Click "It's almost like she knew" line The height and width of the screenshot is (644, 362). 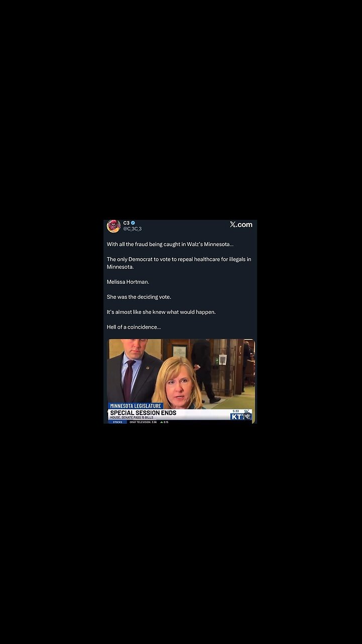pyautogui.click(x=161, y=312)
